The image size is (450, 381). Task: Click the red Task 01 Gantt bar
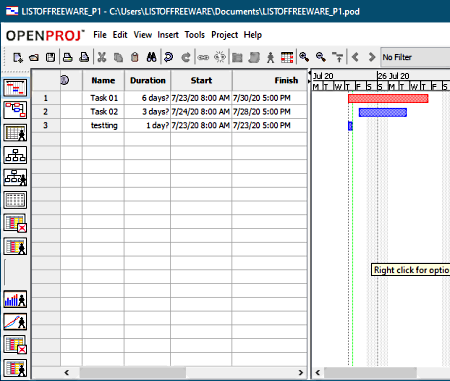(x=388, y=98)
